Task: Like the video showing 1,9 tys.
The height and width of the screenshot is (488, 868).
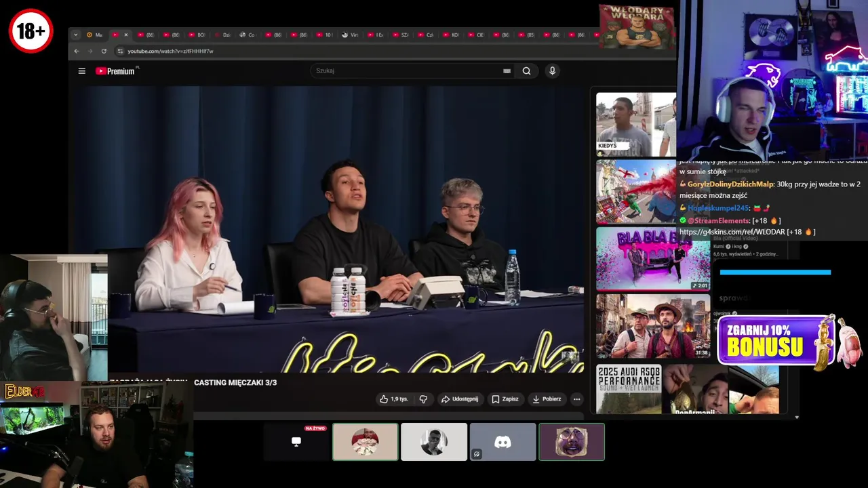Action: [x=394, y=399]
